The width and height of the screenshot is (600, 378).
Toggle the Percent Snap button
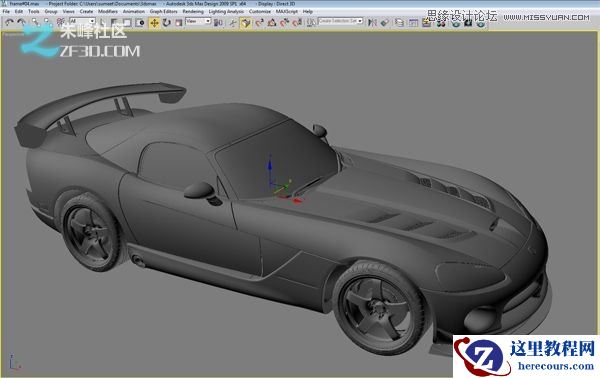point(284,23)
